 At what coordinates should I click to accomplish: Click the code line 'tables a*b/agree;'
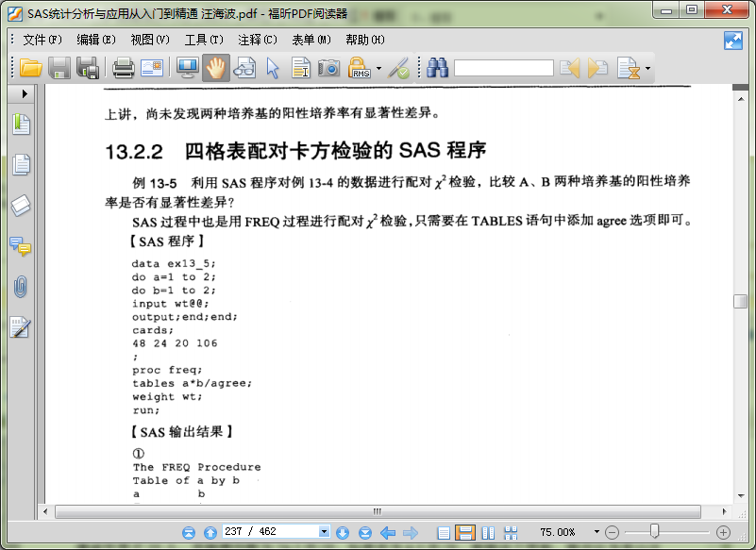[192, 384]
